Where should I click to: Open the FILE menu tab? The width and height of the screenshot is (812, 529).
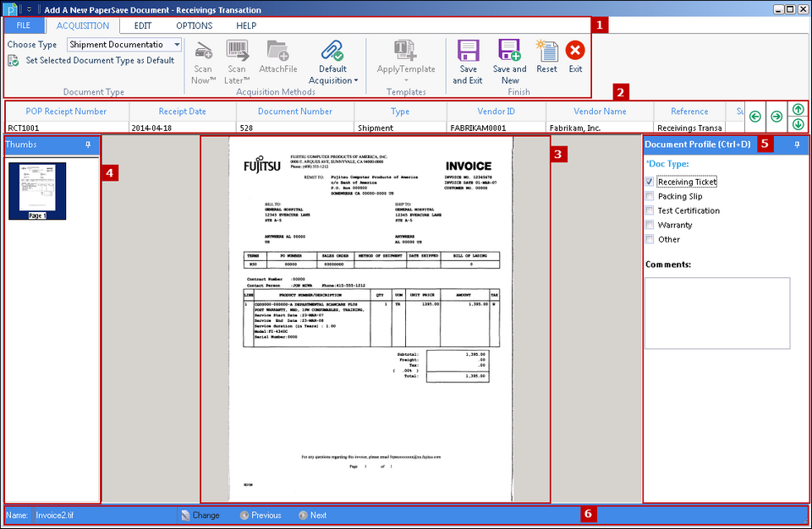pyautogui.click(x=24, y=25)
